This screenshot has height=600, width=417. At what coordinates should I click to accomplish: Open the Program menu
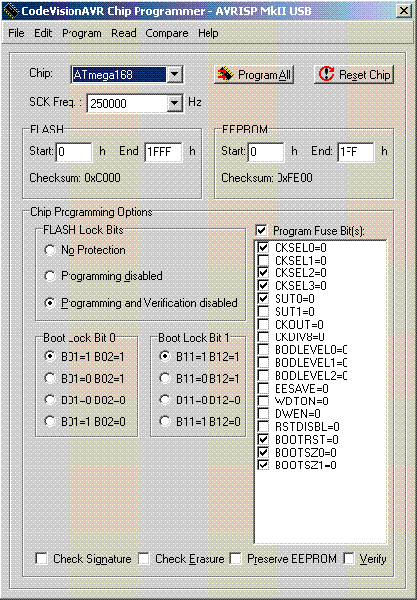[82, 33]
